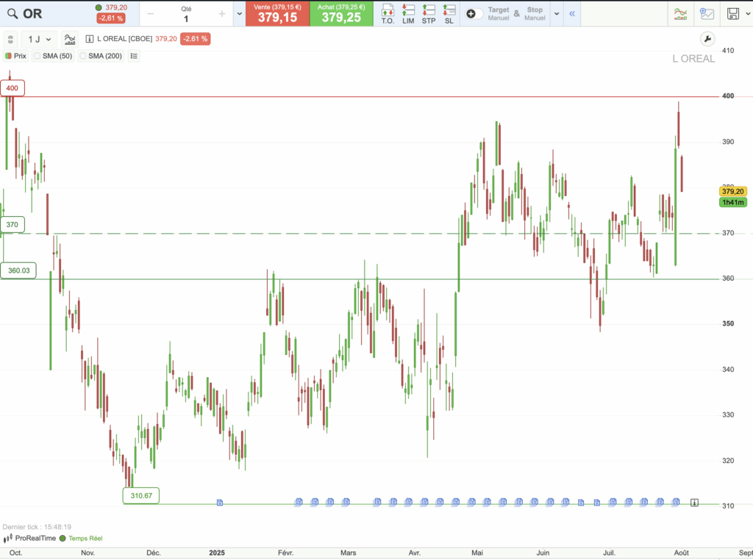This screenshot has width=753, height=560.
Task: Click the chain link chart icon
Action: [x=10, y=40]
